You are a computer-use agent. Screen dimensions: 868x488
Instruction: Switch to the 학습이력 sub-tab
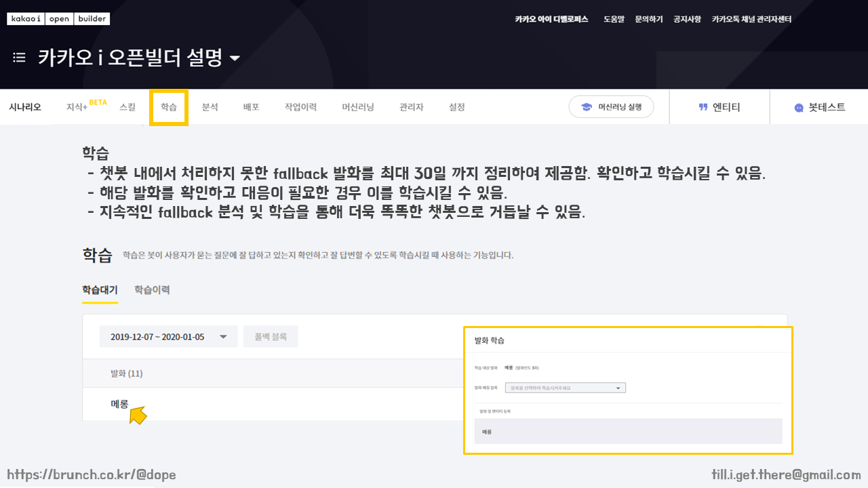coord(152,290)
